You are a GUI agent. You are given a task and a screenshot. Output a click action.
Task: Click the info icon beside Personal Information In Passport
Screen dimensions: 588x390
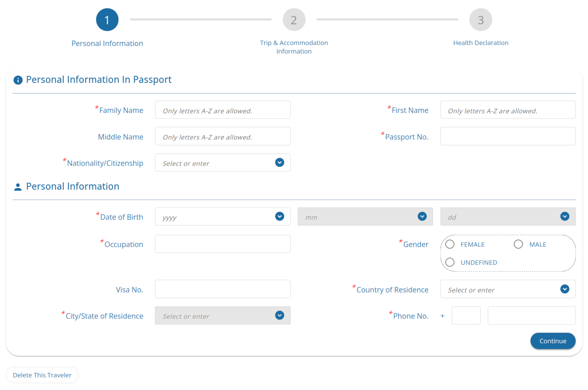pyautogui.click(x=18, y=80)
